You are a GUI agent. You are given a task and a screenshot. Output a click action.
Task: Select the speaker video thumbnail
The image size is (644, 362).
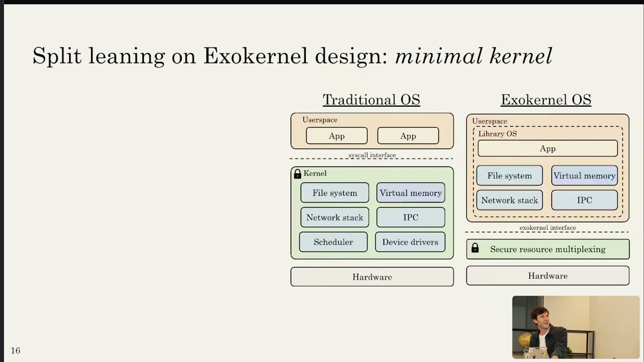click(x=576, y=327)
